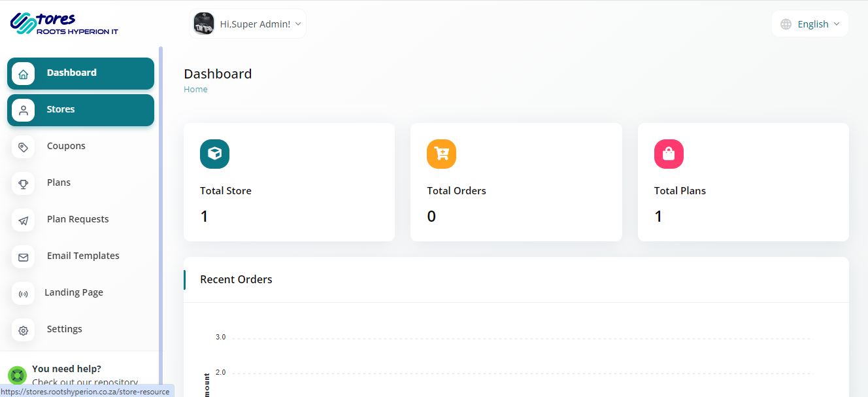This screenshot has width=868, height=397.
Task: Click the Total Store box icon
Action: [x=214, y=154]
